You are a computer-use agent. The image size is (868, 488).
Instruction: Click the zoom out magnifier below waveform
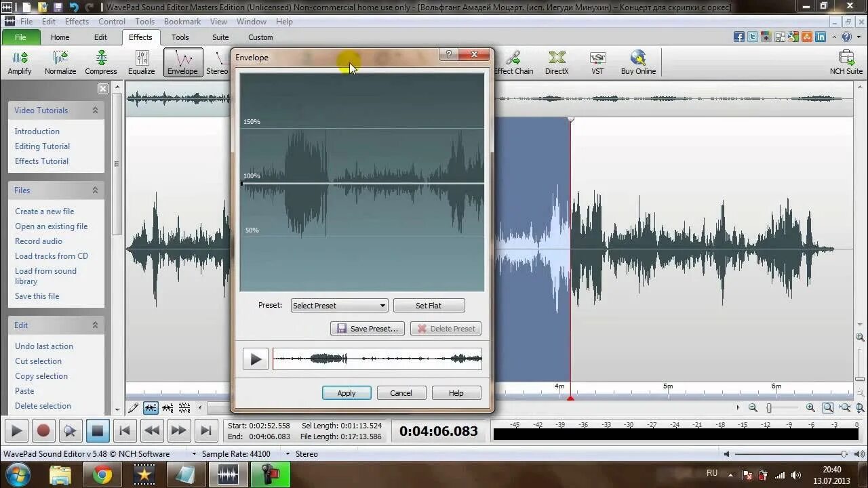point(753,408)
